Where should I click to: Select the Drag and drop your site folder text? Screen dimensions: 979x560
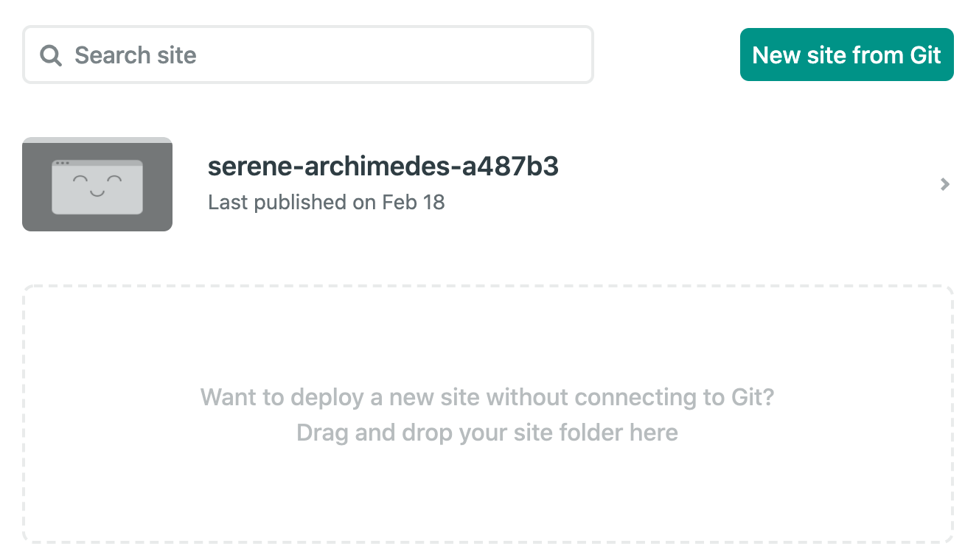coord(487,433)
